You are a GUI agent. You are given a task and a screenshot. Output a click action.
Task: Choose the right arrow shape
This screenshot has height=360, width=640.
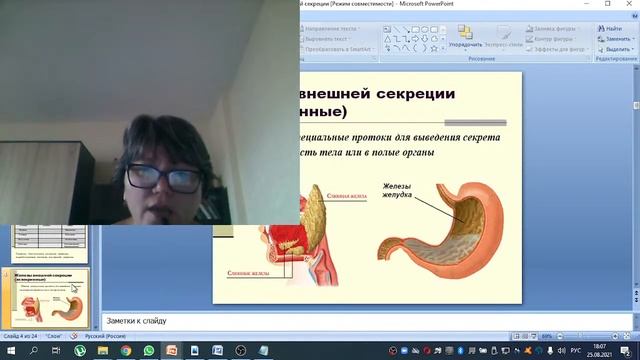415,39
